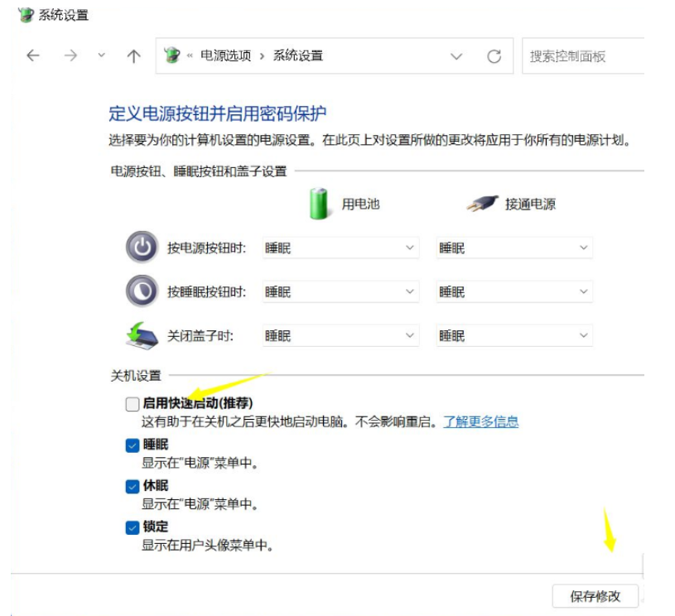
Task: Click the 接通电源 column label
Action: [x=530, y=204]
